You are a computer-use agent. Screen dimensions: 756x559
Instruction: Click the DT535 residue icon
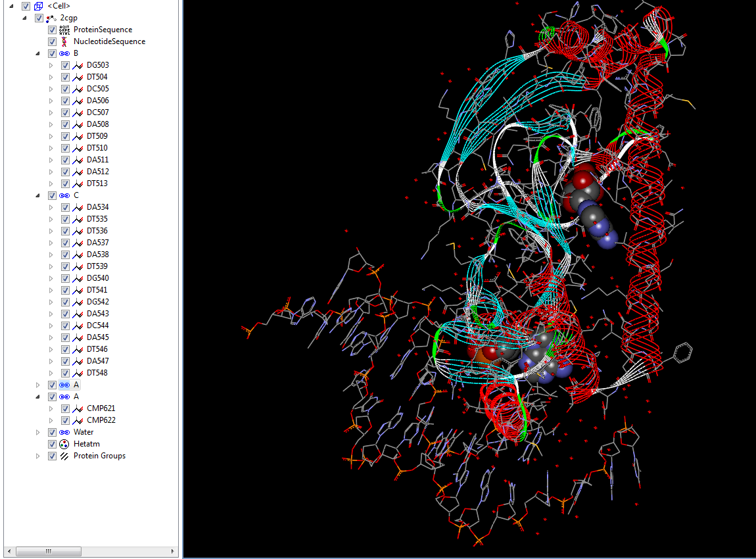click(77, 219)
